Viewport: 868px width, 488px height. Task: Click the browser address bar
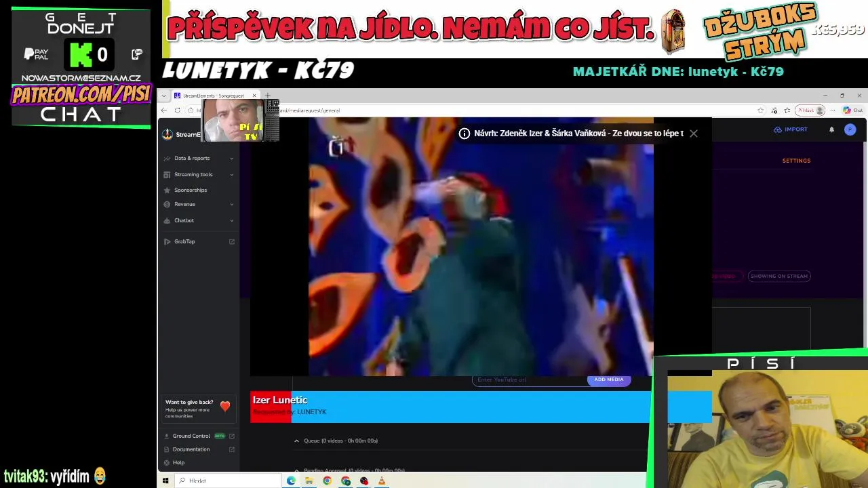[x=475, y=110]
